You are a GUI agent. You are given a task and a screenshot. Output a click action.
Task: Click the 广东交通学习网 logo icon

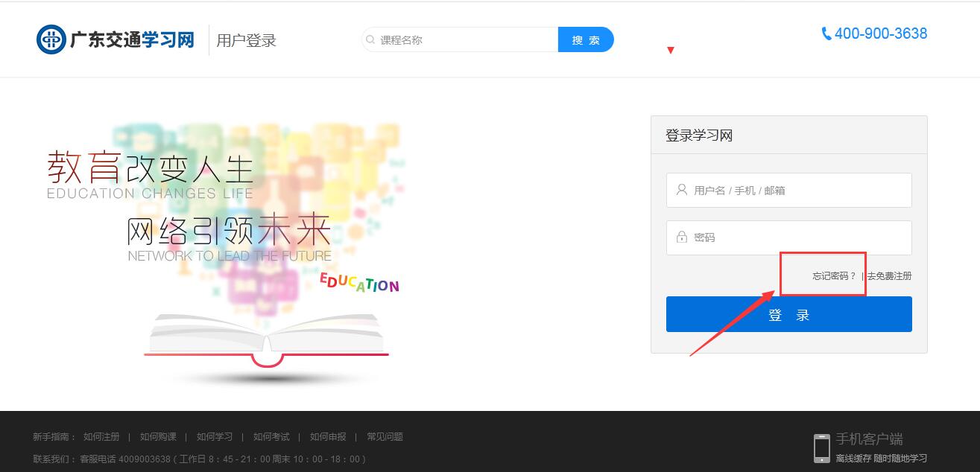(51, 39)
